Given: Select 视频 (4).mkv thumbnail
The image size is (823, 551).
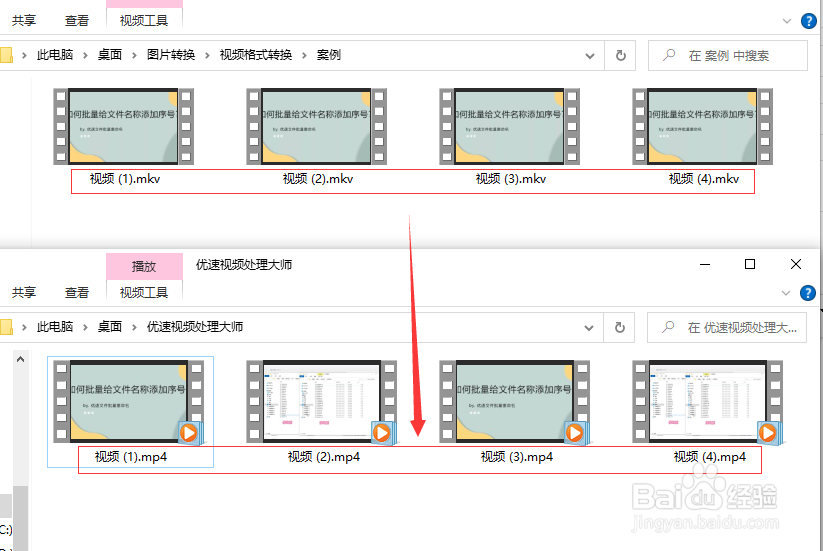Looking at the screenshot, I should 703,126.
